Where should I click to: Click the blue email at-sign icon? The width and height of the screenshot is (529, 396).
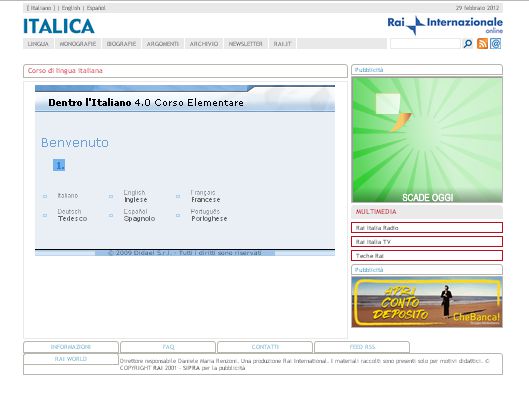pyautogui.click(x=495, y=44)
